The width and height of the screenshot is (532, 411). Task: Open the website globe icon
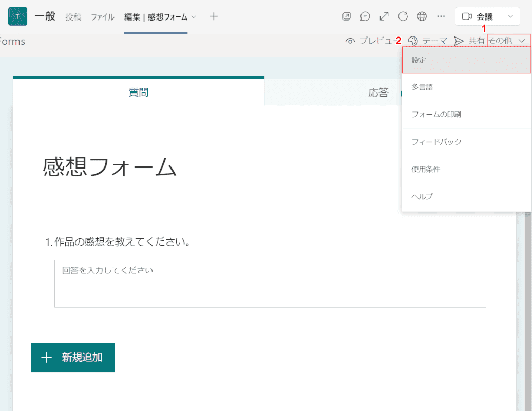[422, 16]
